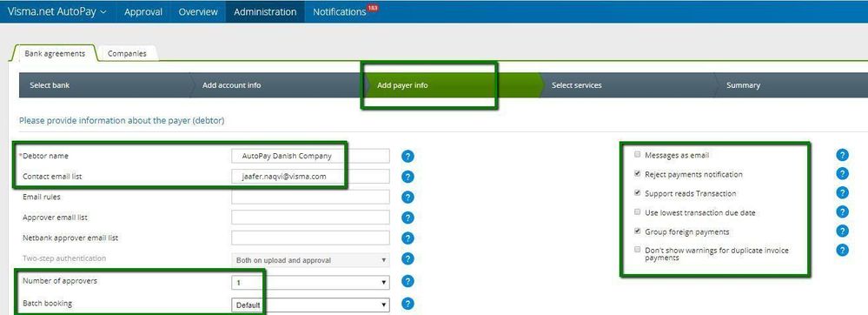This screenshot has width=868, height=315.
Task: Go to Add account info wizard step
Action: click(279, 85)
